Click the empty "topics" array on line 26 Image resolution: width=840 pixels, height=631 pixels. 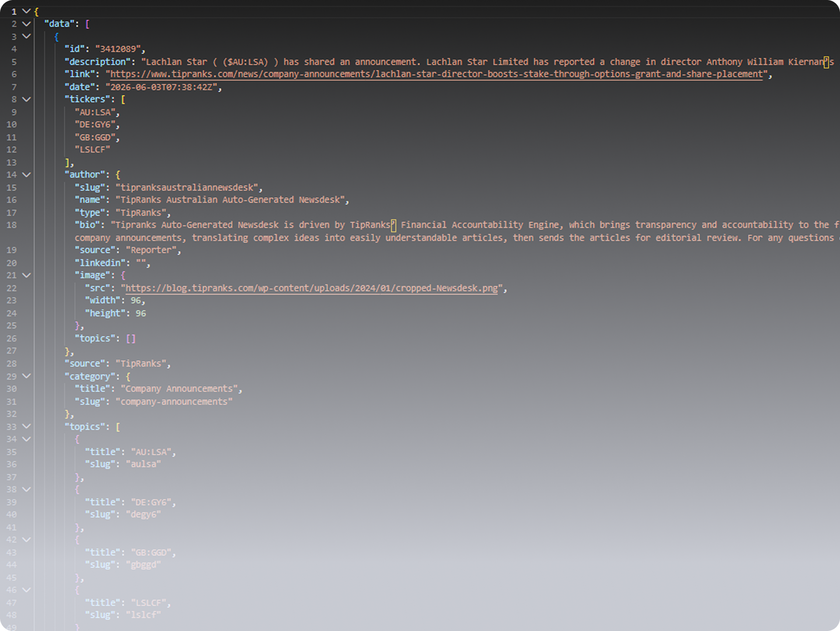(131, 338)
